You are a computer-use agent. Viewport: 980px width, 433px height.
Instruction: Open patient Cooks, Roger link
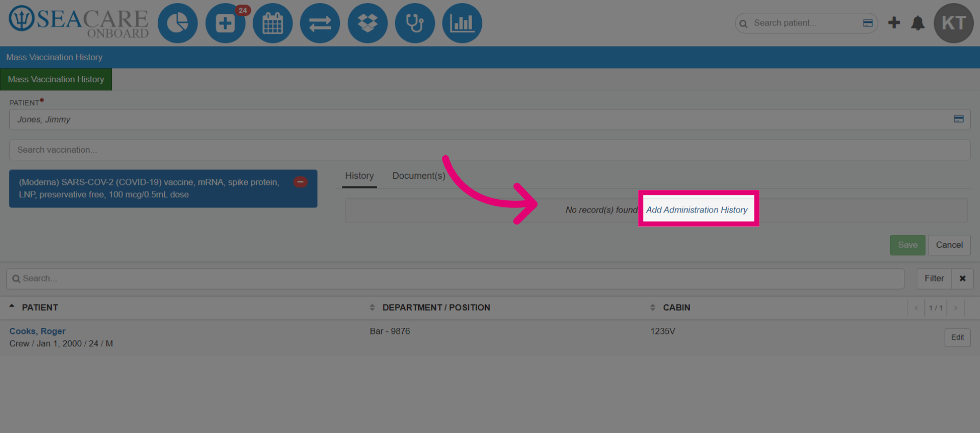coord(37,331)
